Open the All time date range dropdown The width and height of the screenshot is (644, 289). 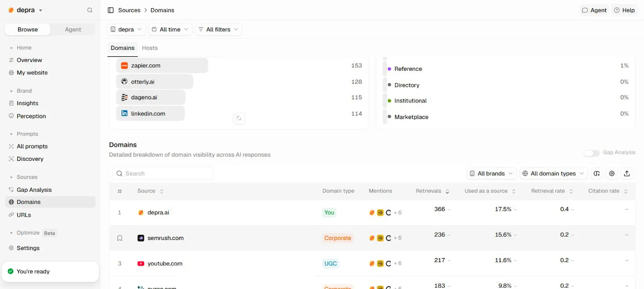(170, 29)
